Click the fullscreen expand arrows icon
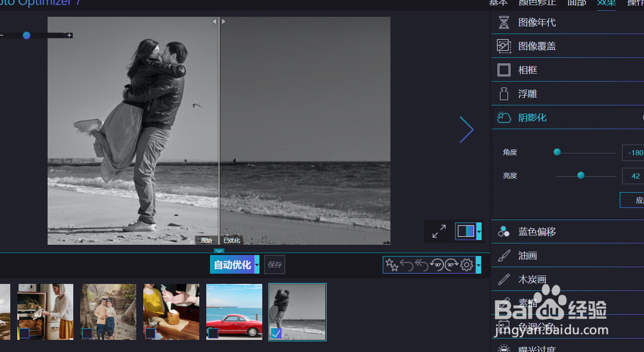Screen dimensions: 644x352 pos(439,231)
